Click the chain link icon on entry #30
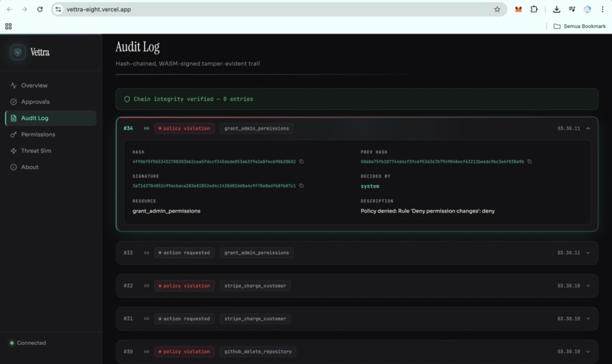 pos(147,352)
